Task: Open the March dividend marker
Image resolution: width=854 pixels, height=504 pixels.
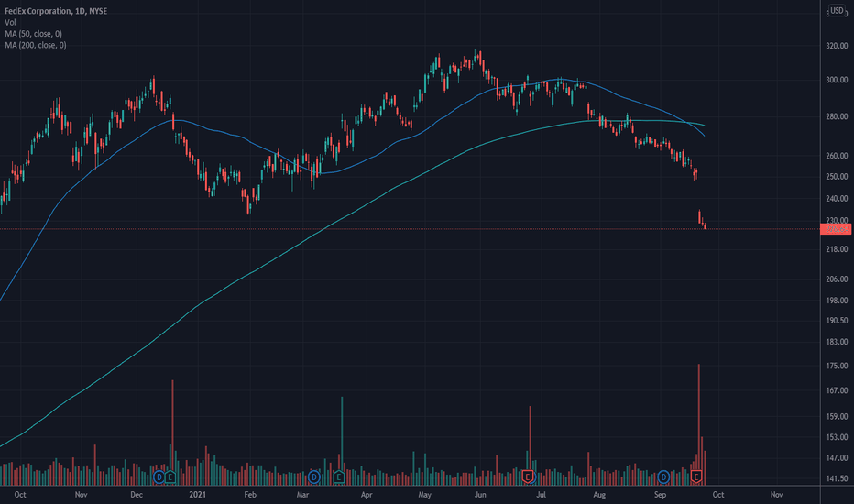Action: [x=313, y=477]
